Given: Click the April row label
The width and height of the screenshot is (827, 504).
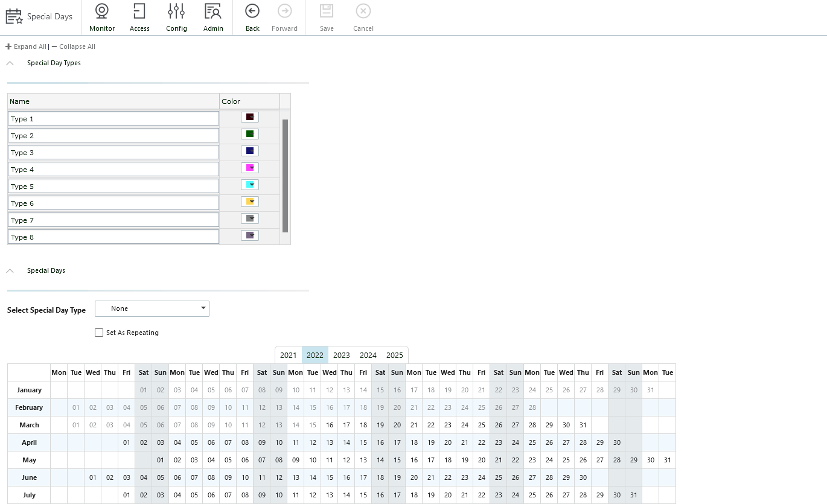Looking at the screenshot, I should point(29,442).
